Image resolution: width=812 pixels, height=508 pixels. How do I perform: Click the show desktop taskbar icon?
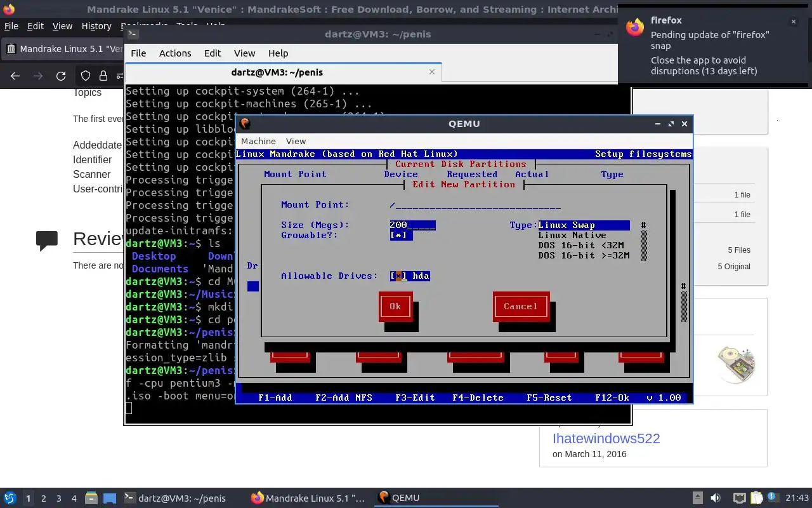pyautogui.click(x=110, y=498)
